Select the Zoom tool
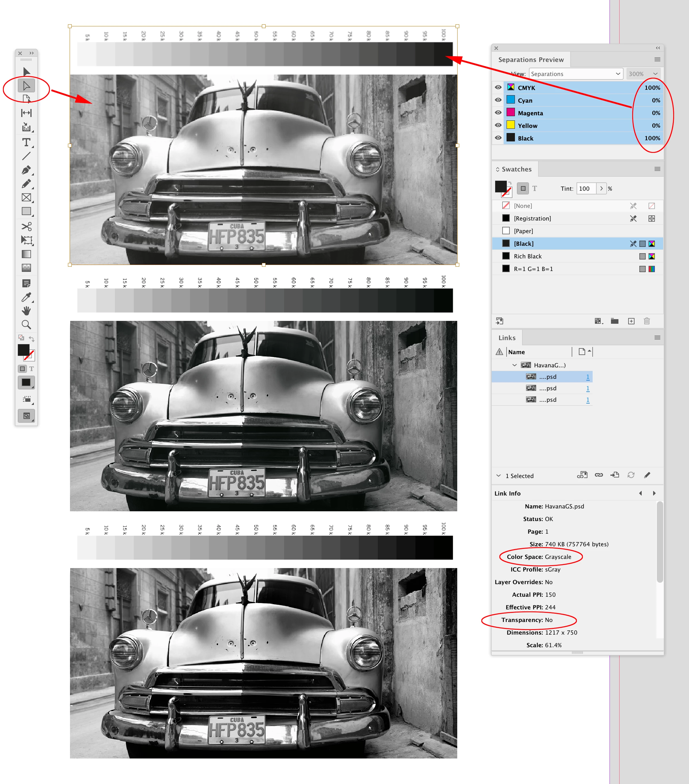This screenshot has width=689, height=784. (x=26, y=325)
